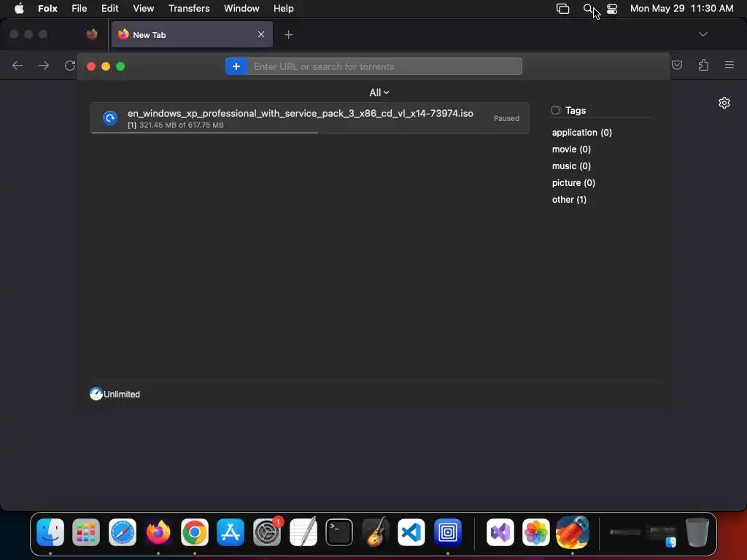Open the Transfers menu
This screenshot has width=747, height=560.
point(189,9)
